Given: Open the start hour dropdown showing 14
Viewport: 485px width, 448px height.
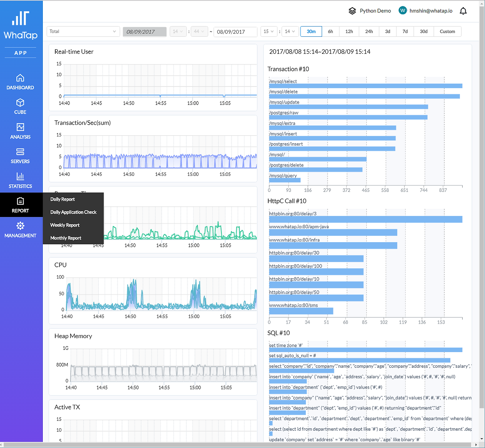Looking at the screenshot, I should point(178,31).
